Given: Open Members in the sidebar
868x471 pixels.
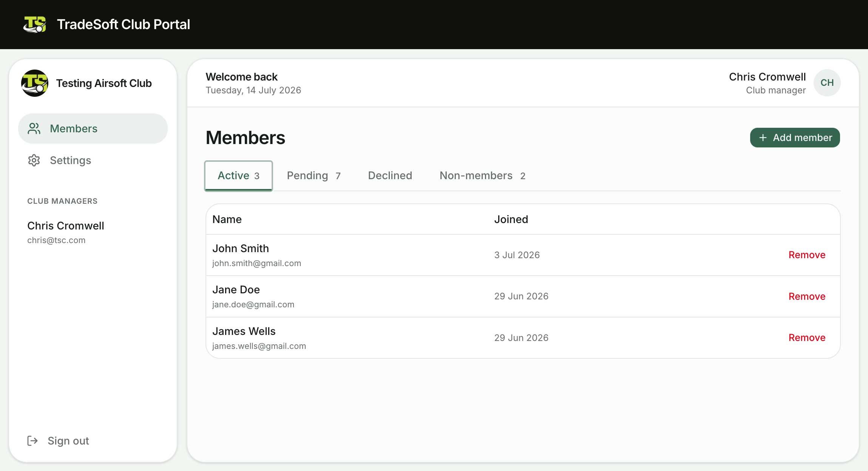Looking at the screenshot, I should [93, 129].
